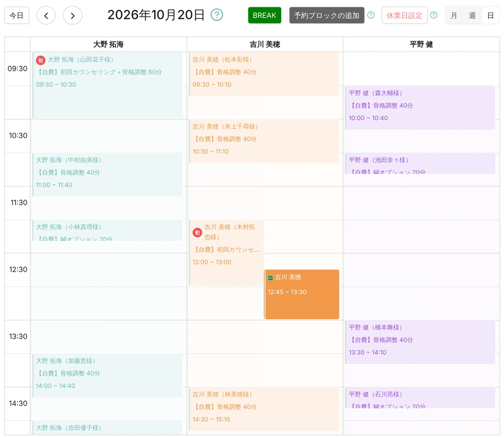
Task: Select the 日 view tab
Action: point(490,16)
